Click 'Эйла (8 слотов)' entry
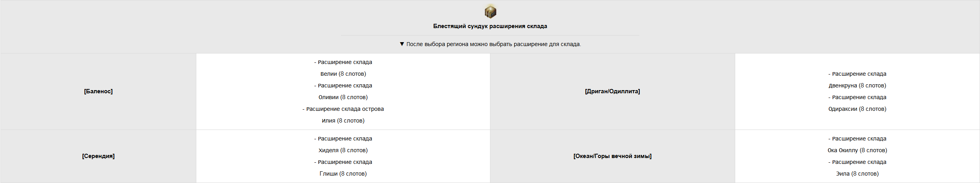The height and width of the screenshot is (183, 980). pyautogui.click(x=857, y=174)
